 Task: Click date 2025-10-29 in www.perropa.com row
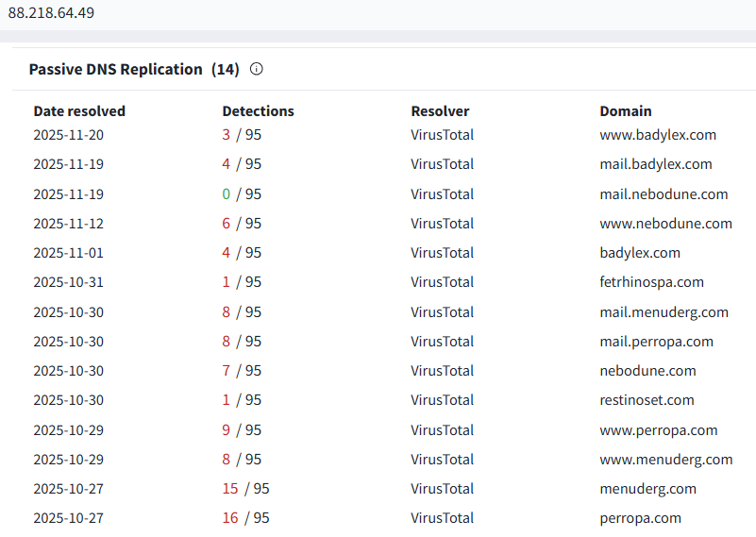tap(69, 430)
